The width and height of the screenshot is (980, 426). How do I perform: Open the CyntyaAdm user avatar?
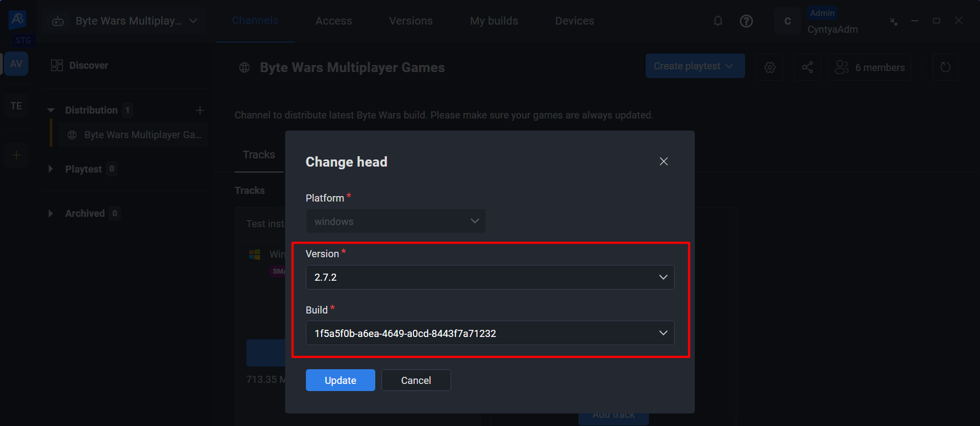point(788,21)
